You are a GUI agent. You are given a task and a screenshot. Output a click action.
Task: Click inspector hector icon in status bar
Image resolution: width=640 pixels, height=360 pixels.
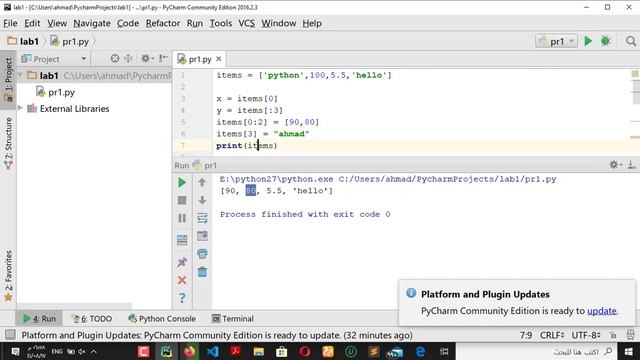pyautogui.click(x=630, y=335)
